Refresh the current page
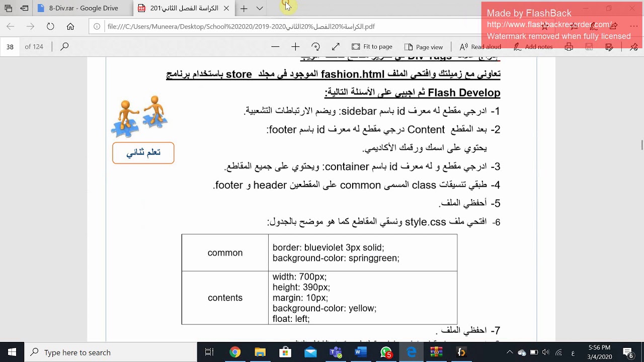 [x=50, y=27]
